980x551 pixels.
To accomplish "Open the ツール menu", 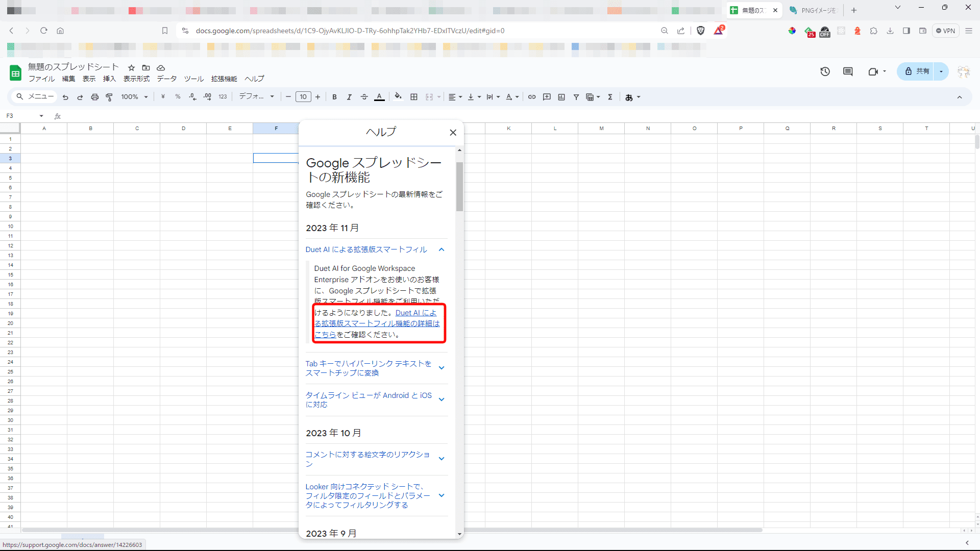I will coord(194,79).
